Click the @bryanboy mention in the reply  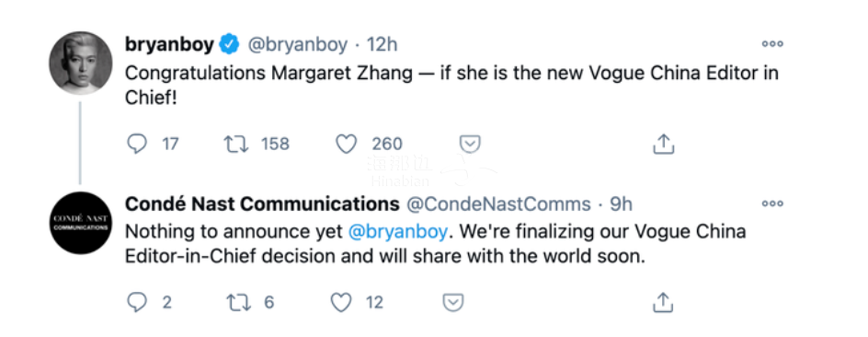(397, 232)
